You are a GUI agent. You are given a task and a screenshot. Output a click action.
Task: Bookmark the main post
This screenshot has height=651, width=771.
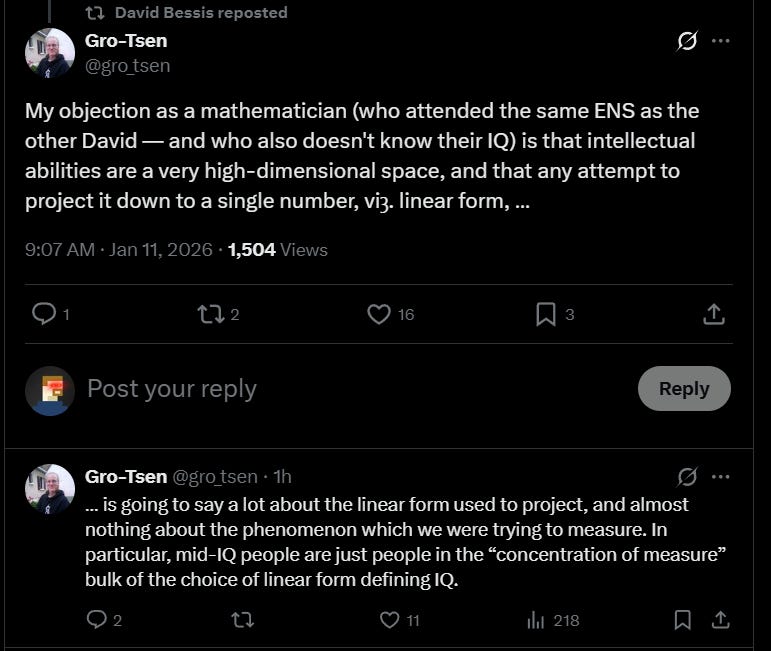[x=545, y=314]
